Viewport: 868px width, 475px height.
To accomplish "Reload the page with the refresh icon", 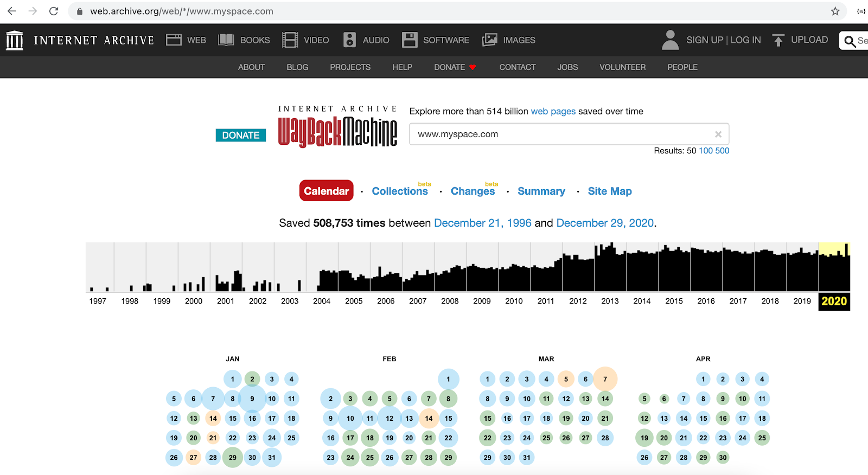I will click(54, 11).
